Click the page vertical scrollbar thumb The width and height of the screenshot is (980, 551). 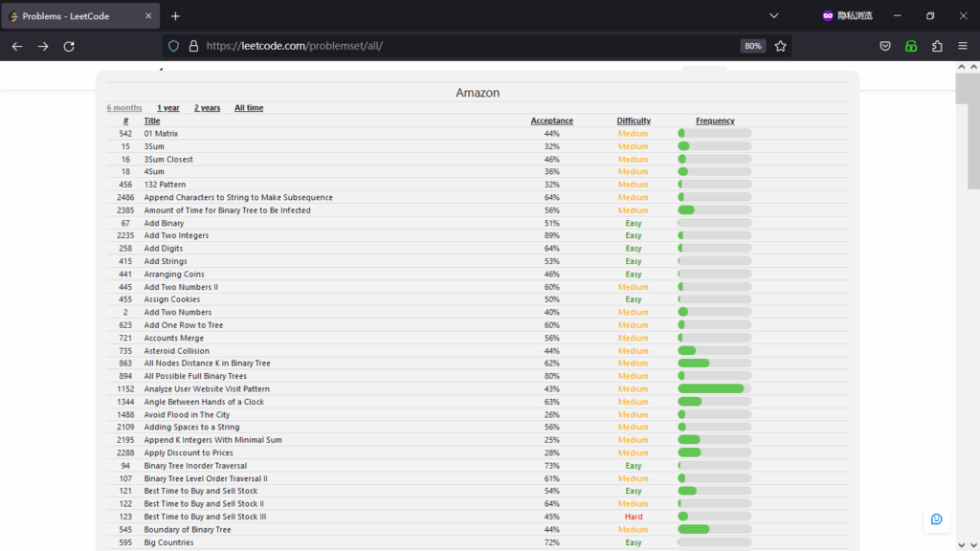973,131
